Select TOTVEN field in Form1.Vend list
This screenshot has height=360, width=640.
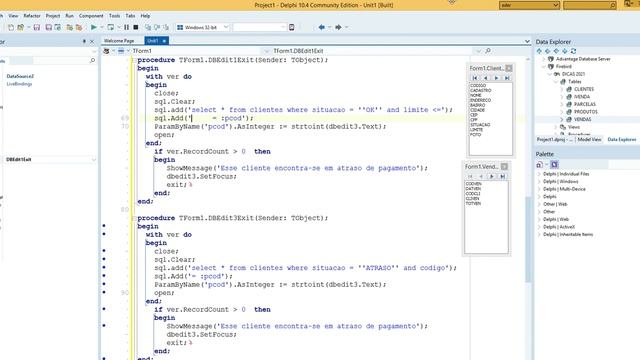(473, 203)
